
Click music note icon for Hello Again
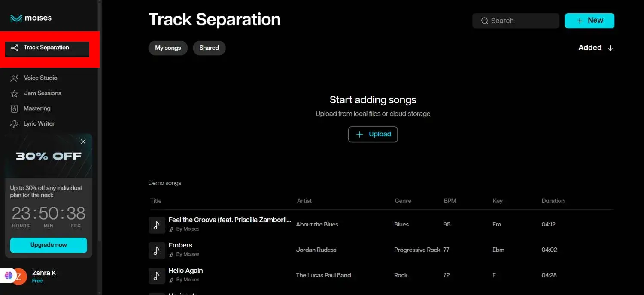pyautogui.click(x=157, y=276)
